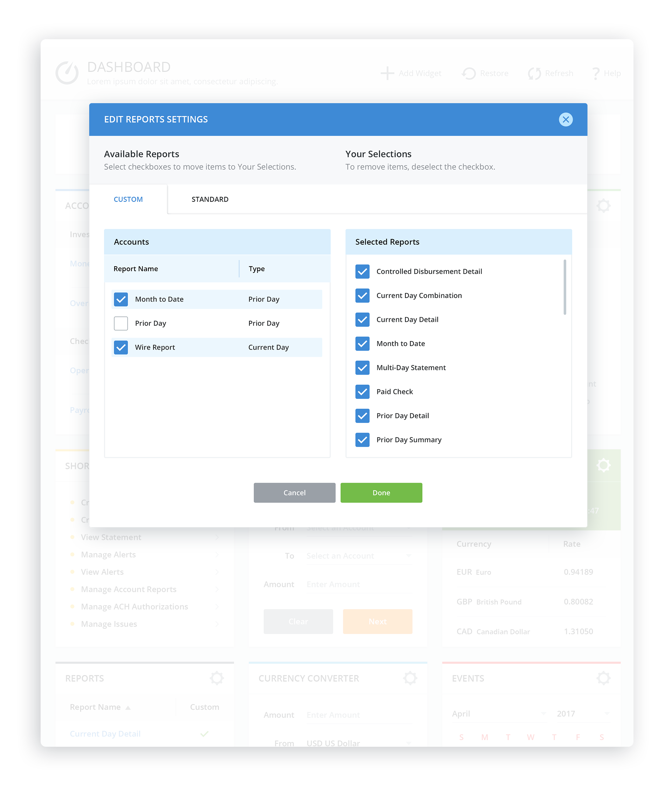
Task: Deselect Prior Day Summary checkbox
Action: click(362, 439)
